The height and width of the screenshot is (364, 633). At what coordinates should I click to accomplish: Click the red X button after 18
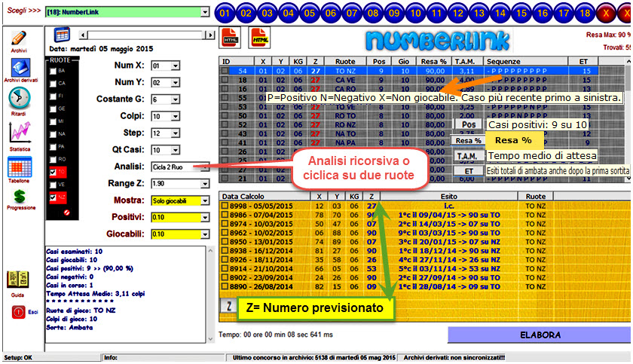point(606,13)
